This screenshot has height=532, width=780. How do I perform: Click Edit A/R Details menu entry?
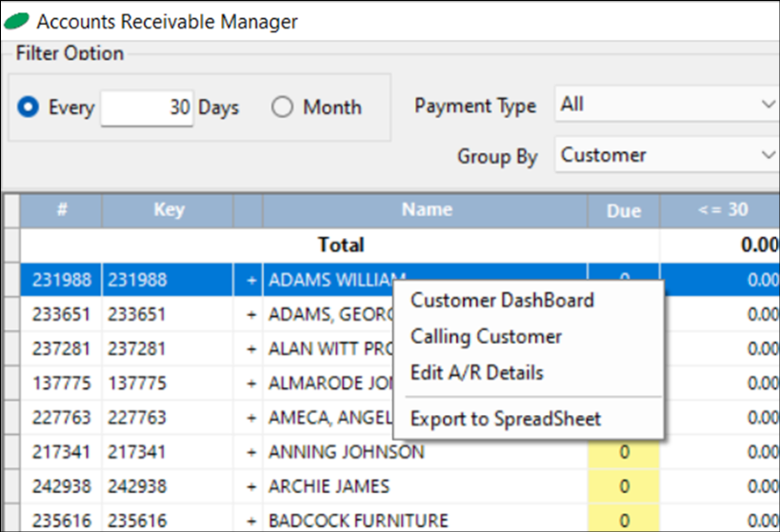pyautogui.click(x=476, y=373)
